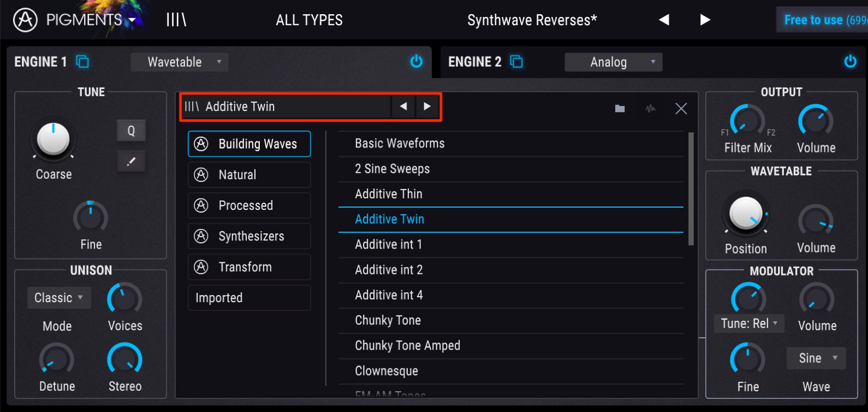Toggle the Q tune quantize button
The image size is (868, 412).
pyautogui.click(x=131, y=131)
